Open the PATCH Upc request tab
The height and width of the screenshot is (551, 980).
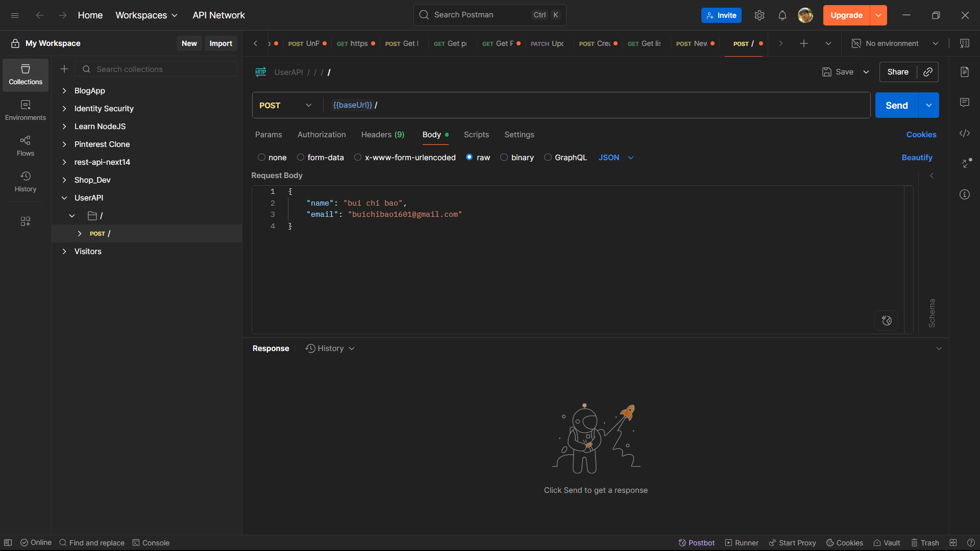547,43
